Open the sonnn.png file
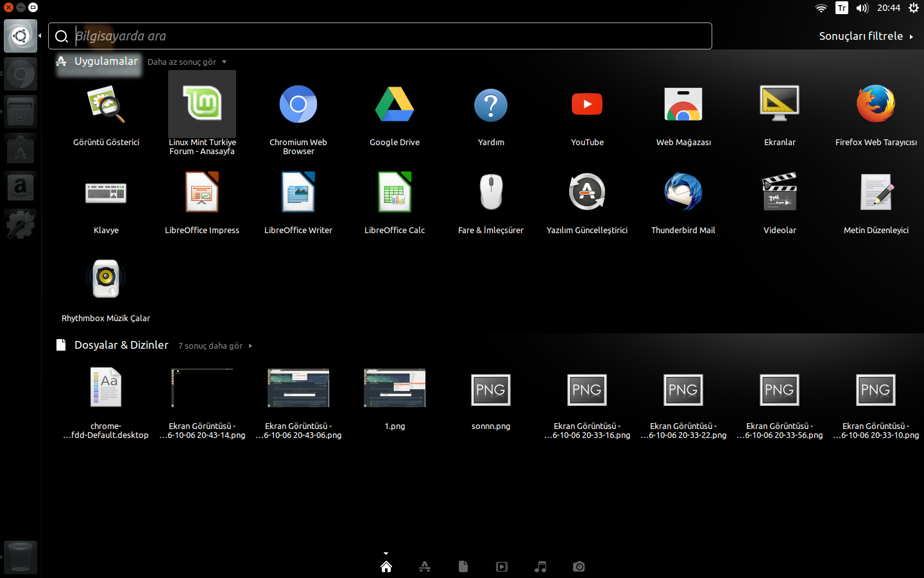Viewport: 924px width, 578px height. 491,390
